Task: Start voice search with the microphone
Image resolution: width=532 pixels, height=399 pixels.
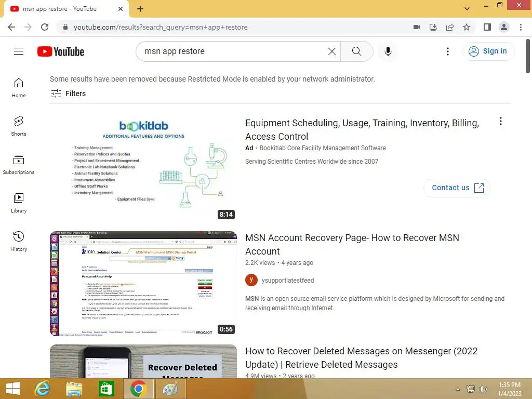Action: coord(388,51)
